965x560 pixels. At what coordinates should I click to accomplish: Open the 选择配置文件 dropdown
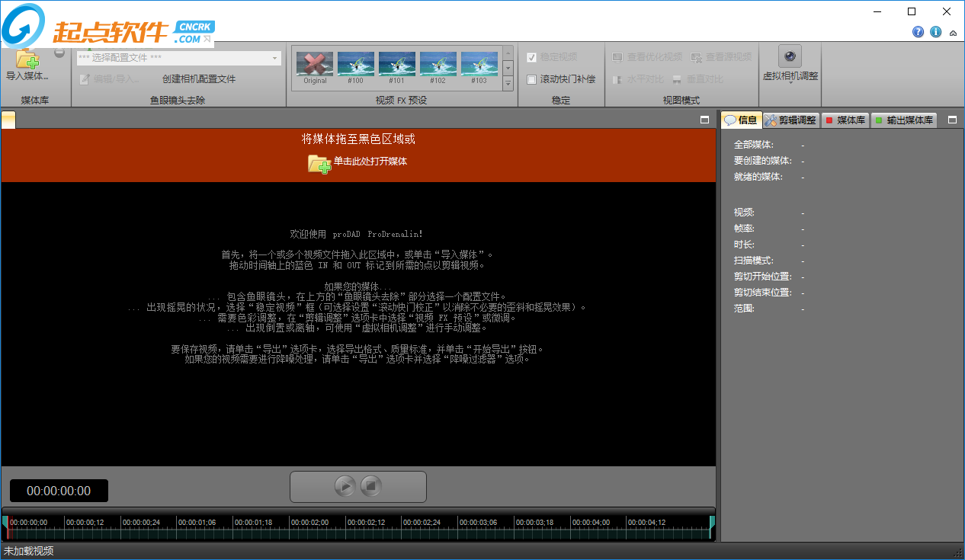178,58
